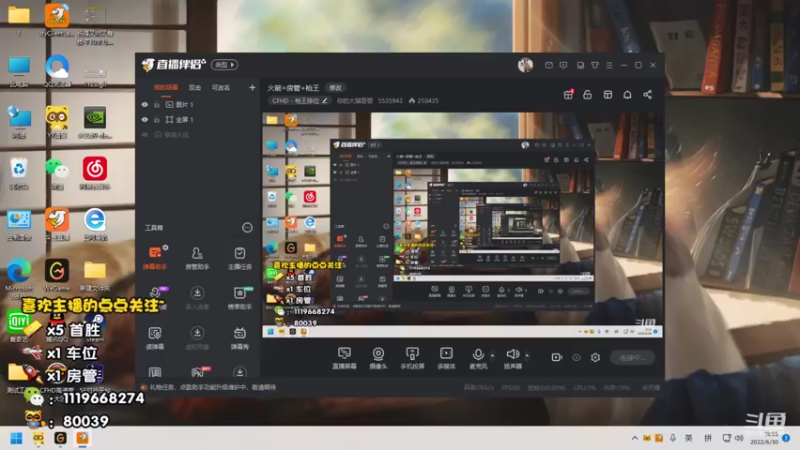Download the greyed tool below 房管助手
Image resolution: width=800 pixels, height=450 pixels.
tap(197, 298)
